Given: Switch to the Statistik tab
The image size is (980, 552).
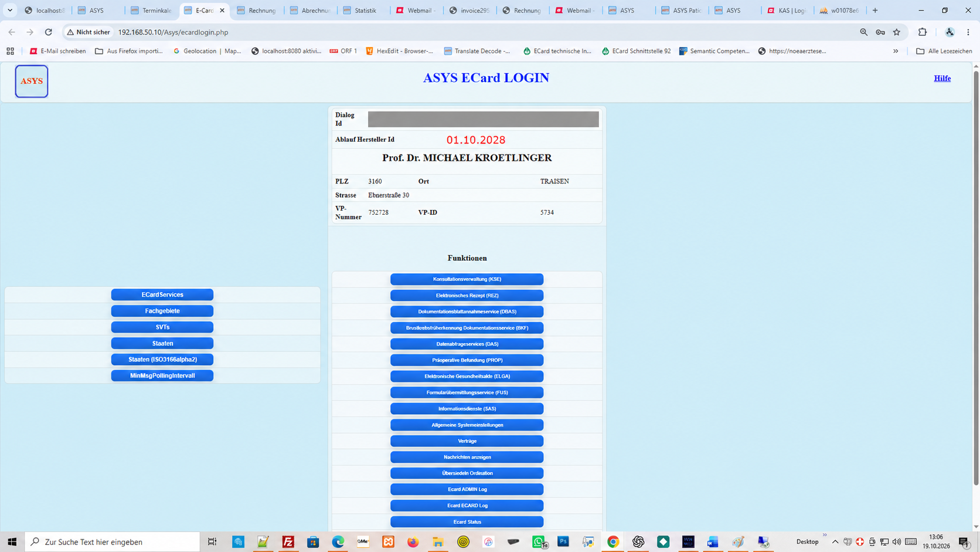Looking at the screenshot, I should [363, 11].
